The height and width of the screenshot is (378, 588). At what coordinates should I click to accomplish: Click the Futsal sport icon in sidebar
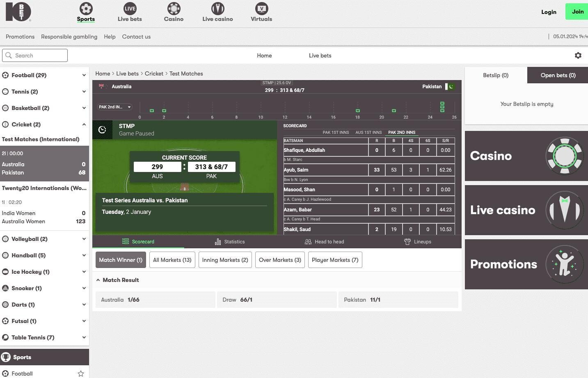point(5,321)
